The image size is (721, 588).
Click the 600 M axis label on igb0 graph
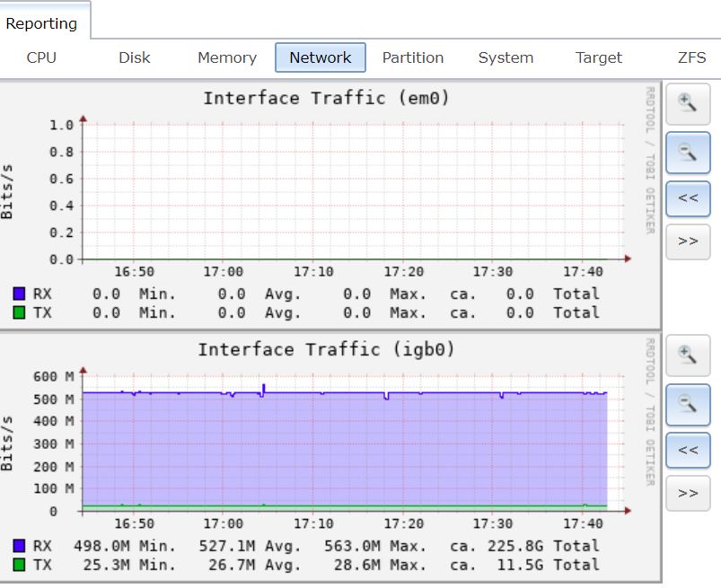(x=53, y=376)
